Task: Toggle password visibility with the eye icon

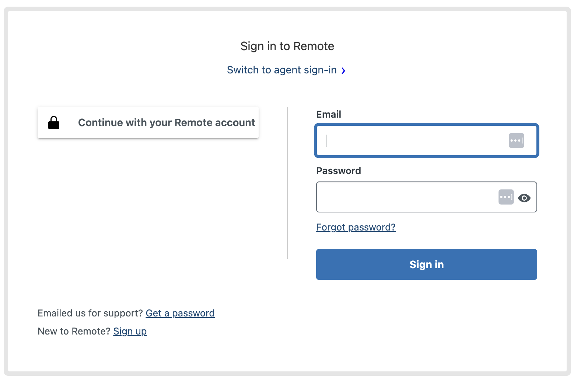Action: tap(525, 198)
